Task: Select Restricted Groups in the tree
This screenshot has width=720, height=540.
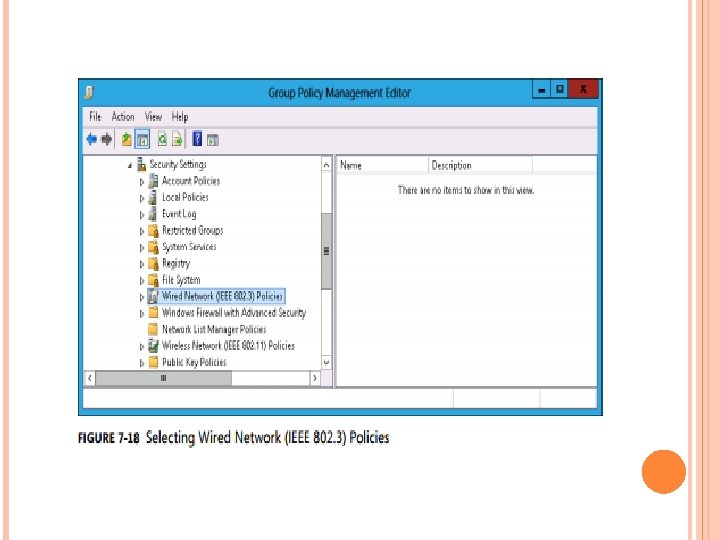Action: click(x=192, y=231)
